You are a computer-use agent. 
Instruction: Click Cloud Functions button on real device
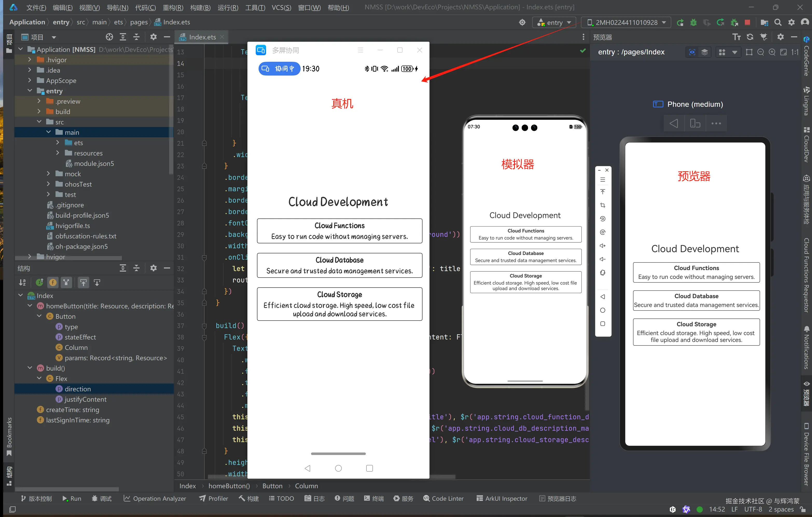339,231
